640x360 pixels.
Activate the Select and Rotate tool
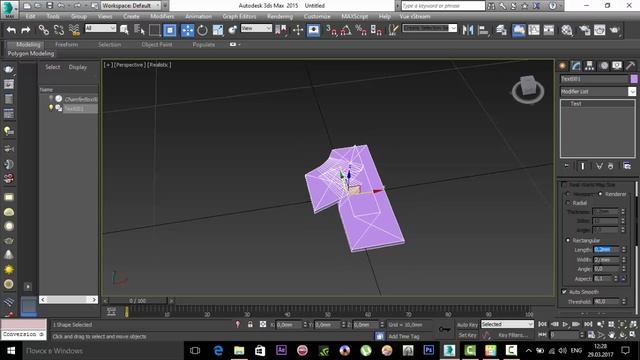202,30
